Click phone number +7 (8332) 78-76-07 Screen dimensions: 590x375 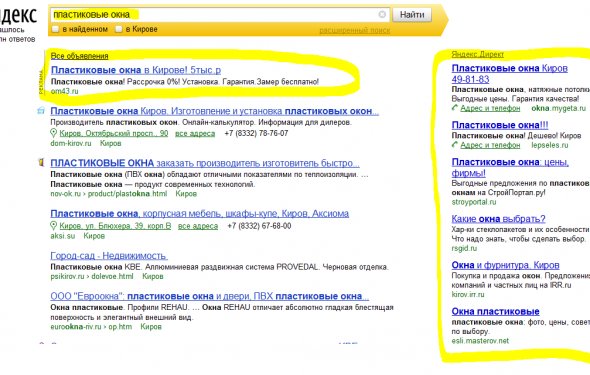click(x=256, y=133)
